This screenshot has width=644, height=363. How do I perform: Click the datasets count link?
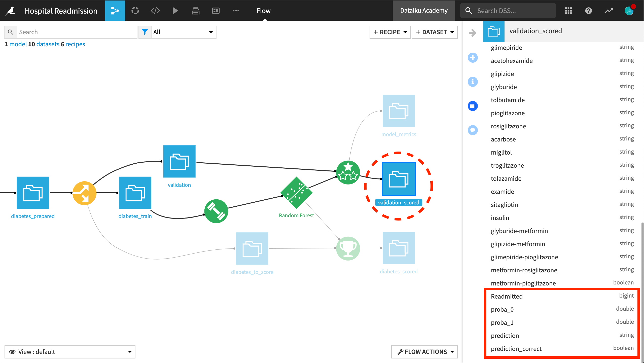click(48, 44)
